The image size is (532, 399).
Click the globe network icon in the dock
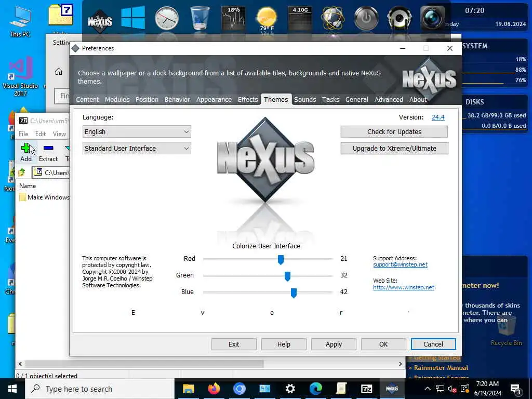pyautogui.click(x=333, y=18)
